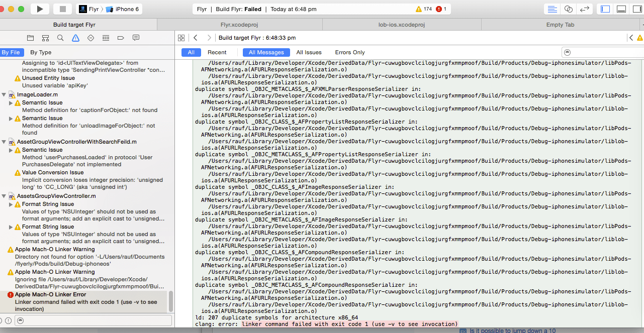Show the Standard editor
The width and height of the screenshot is (644, 333).
[553, 9]
